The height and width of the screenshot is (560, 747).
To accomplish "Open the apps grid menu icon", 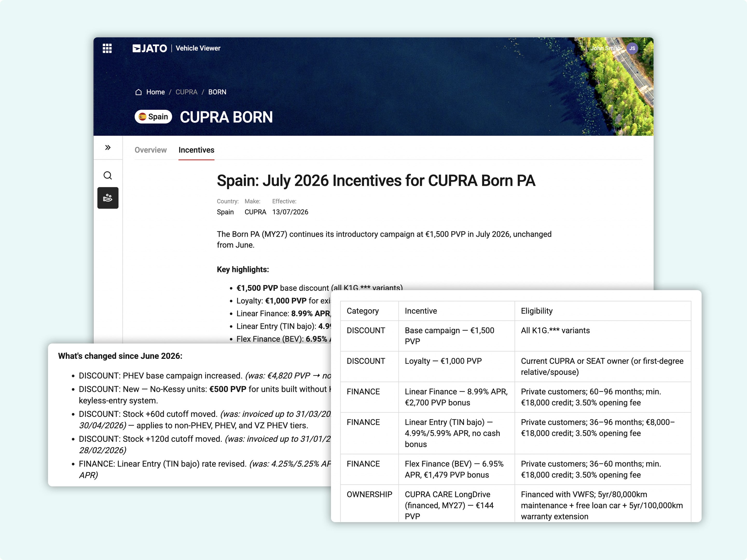I will 107,48.
